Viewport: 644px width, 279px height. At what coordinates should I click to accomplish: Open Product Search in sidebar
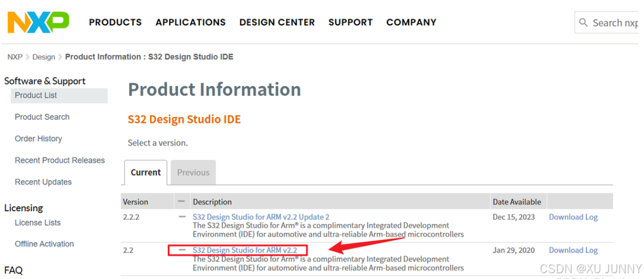[x=42, y=117]
